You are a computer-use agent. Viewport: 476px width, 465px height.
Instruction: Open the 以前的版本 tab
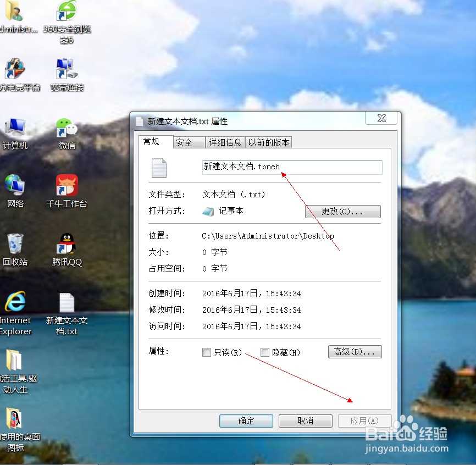[269, 142]
